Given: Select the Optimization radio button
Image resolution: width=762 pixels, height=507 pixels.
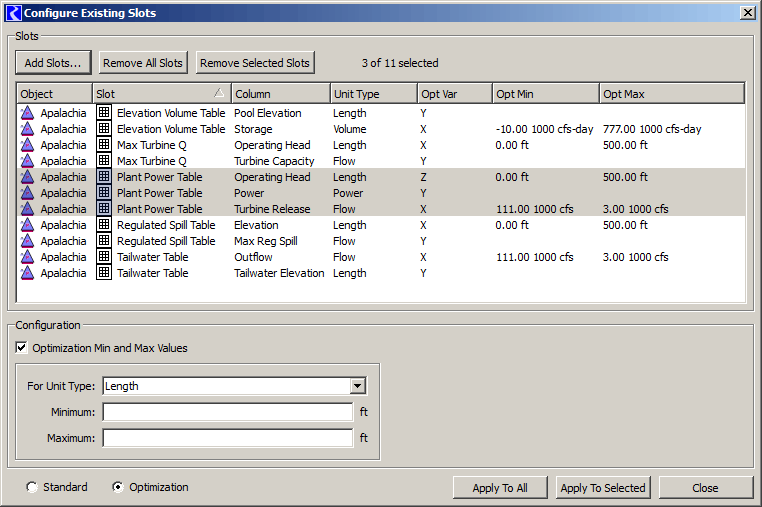Looking at the screenshot, I should (x=118, y=487).
